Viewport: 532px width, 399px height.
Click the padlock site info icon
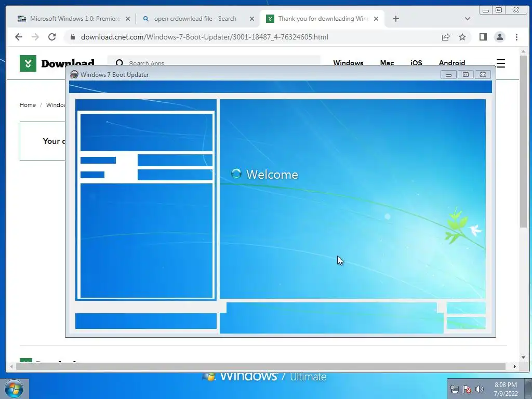73,37
